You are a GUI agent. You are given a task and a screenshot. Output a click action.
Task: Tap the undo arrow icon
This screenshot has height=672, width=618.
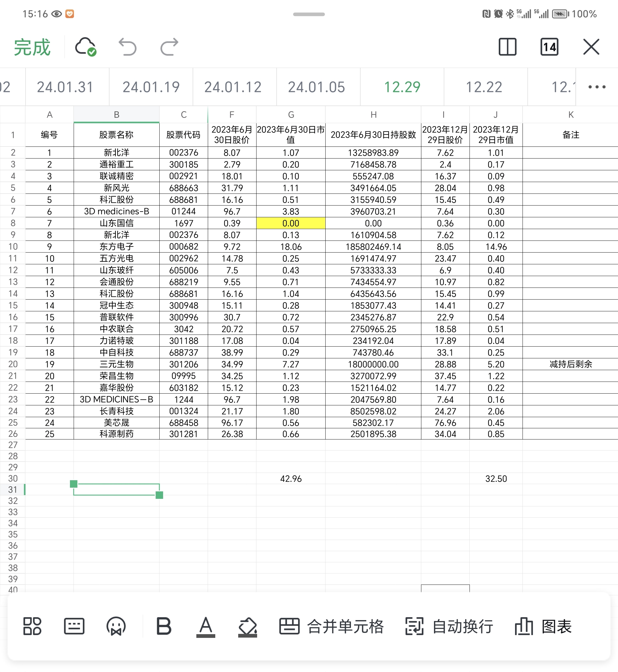pyautogui.click(x=128, y=47)
